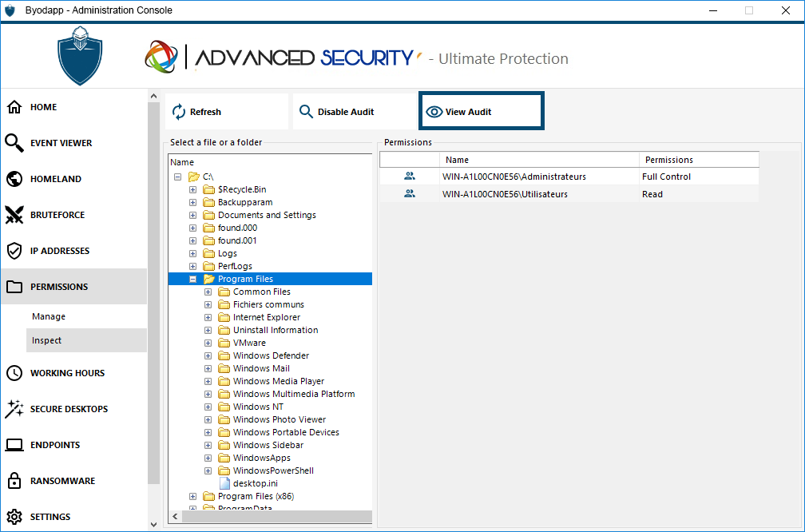Select the Fichiers communs folder

pyautogui.click(x=268, y=304)
